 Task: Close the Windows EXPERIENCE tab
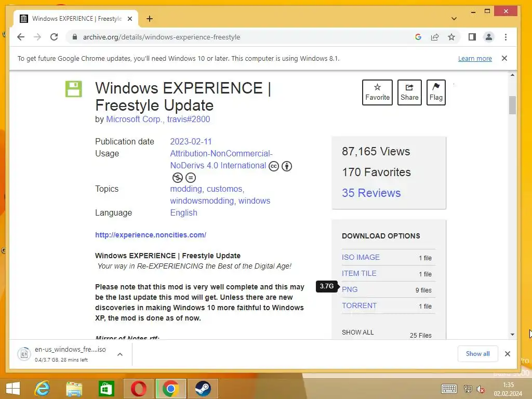coord(129,19)
